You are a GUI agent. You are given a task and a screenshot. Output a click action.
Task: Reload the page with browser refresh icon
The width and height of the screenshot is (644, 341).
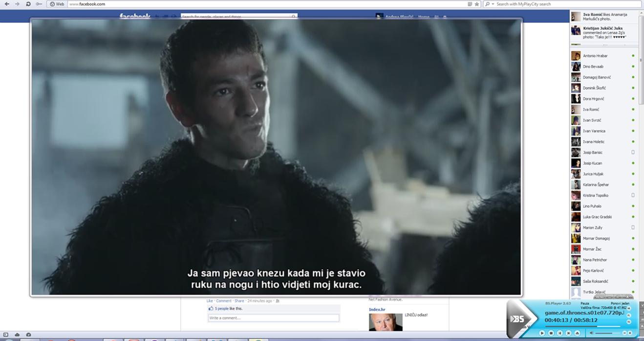click(x=28, y=4)
